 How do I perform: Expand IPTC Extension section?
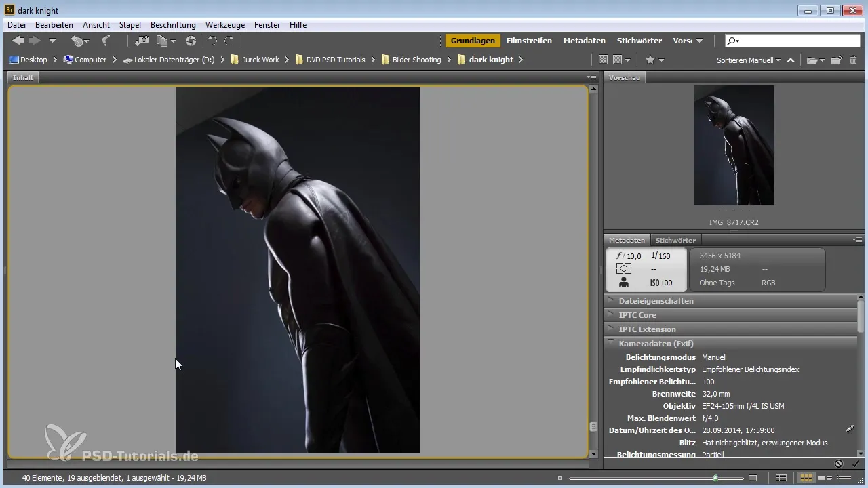coord(731,329)
